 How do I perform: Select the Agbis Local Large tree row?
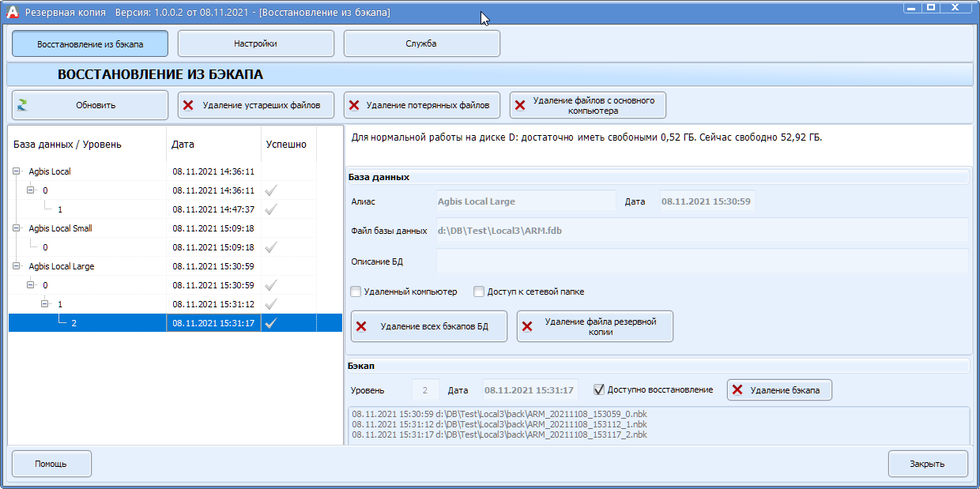click(x=175, y=266)
